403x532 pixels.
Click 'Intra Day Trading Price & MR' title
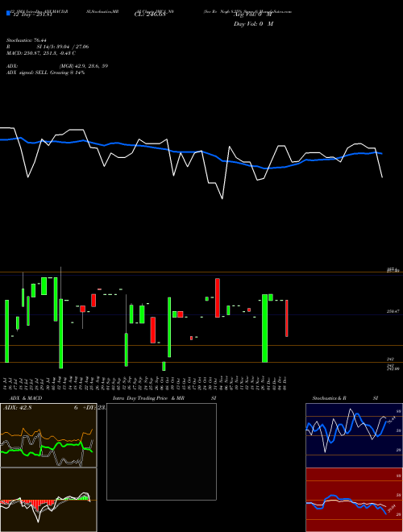pyautogui.click(x=148, y=398)
